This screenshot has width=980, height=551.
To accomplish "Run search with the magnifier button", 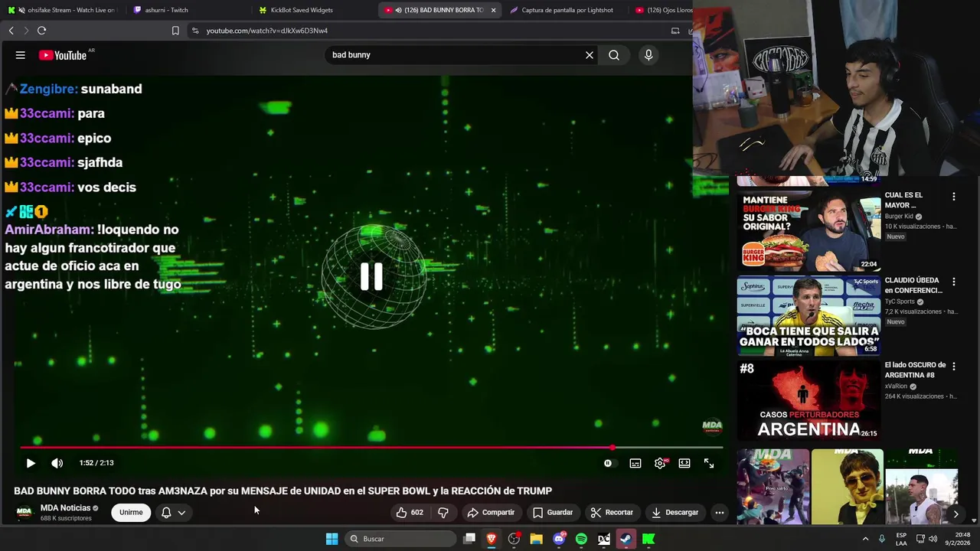I will [x=614, y=55].
